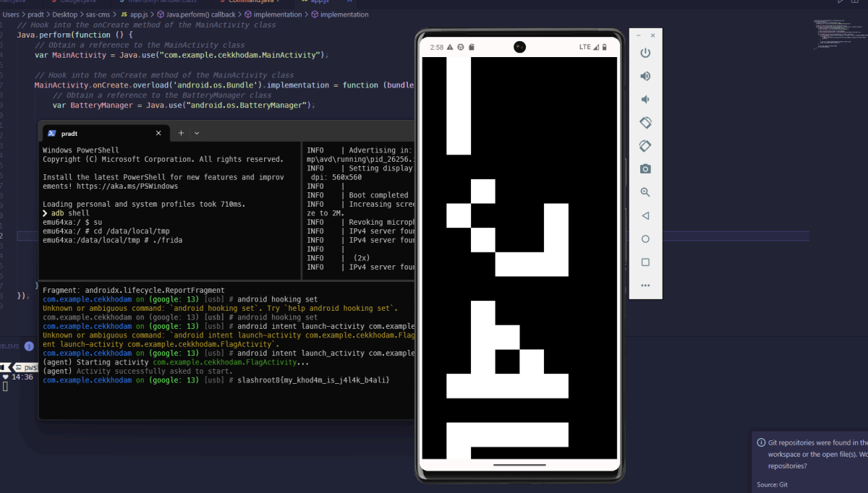Tap the emulator Back triangle button
868x493 pixels.
pyautogui.click(x=645, y=215)
